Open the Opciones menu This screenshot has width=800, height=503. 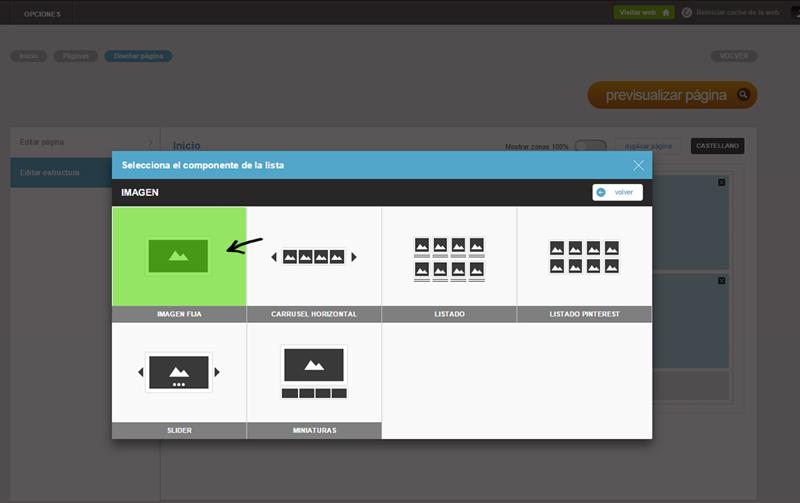42,13
